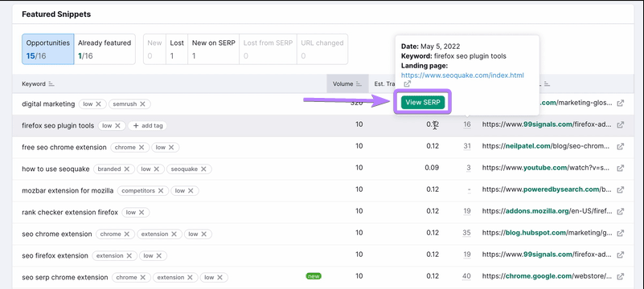Open external link icon for digital marketing row
Viewport: 644px width, 289px height.
pyautogui.click(x=621, y=104)
